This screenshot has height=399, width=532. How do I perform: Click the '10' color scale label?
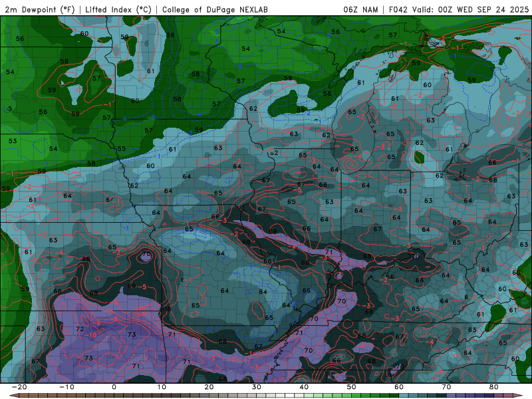pyautogui.click(x=162, y=387)
